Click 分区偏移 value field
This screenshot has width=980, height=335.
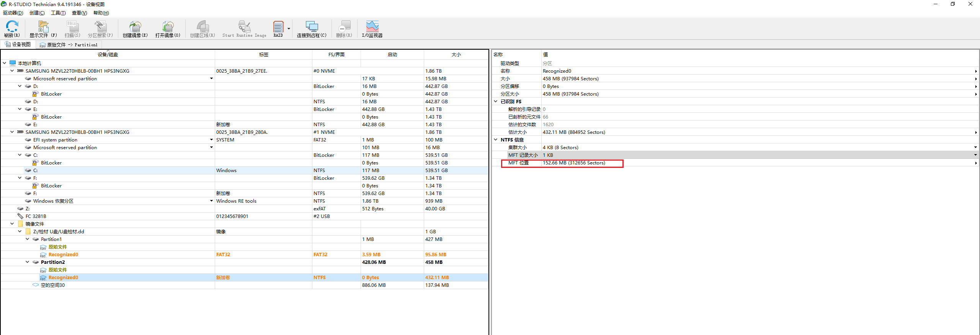pos(759,86)
